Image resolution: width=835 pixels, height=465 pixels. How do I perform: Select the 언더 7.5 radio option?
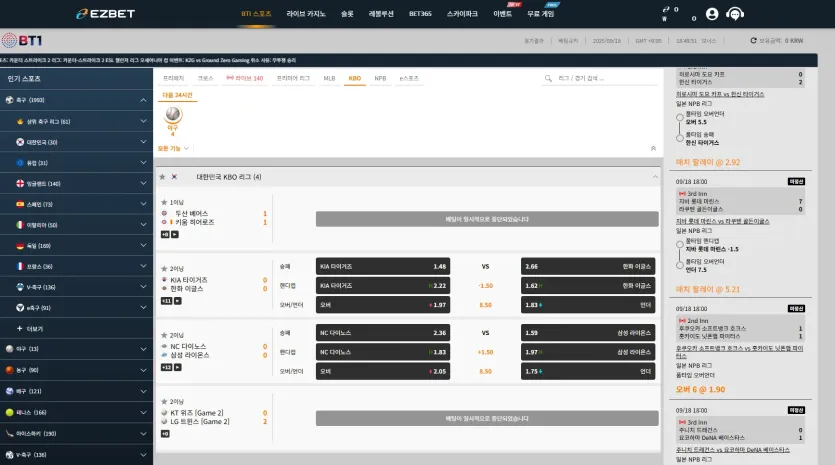(x=680, y=265)
